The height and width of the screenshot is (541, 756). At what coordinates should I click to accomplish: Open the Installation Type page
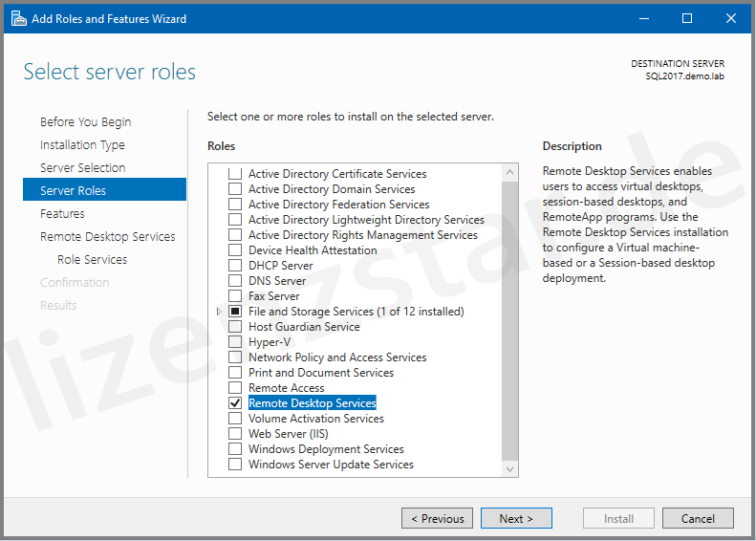[82, 145]
